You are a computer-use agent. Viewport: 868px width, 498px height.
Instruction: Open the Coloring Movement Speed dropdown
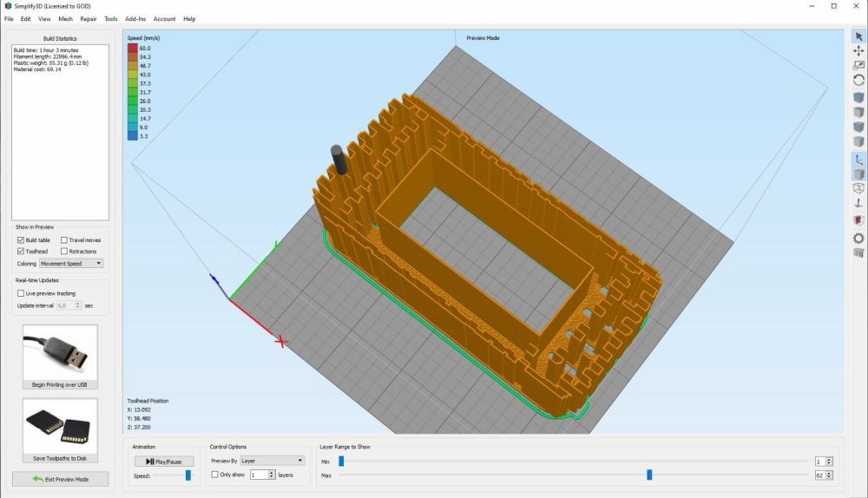[71, 263]
